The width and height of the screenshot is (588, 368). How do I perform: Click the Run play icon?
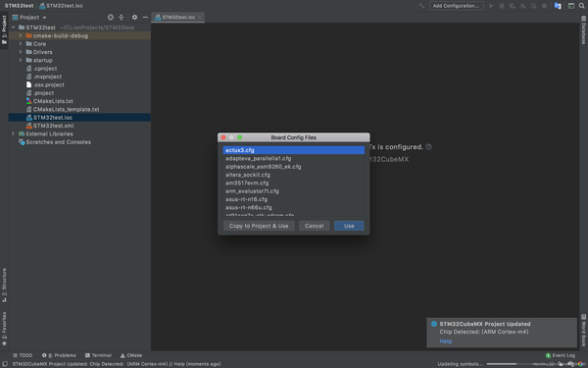click(491, 6)
